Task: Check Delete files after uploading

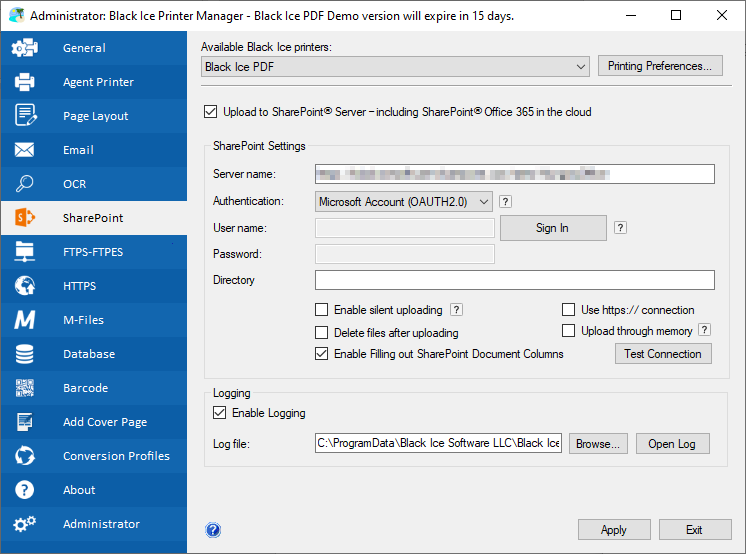Action: click(x=322, y=332)
